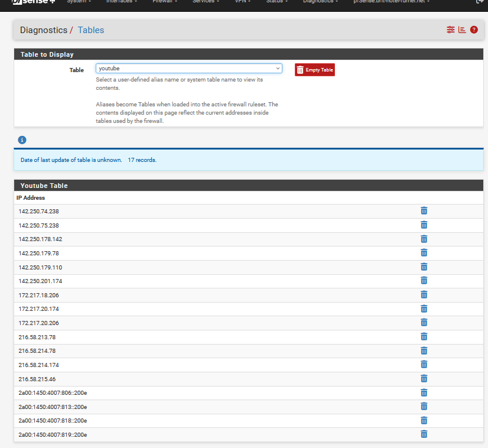Open related settings sliders icon
Viewport: 488px width, 448px height.
(450, 30)
